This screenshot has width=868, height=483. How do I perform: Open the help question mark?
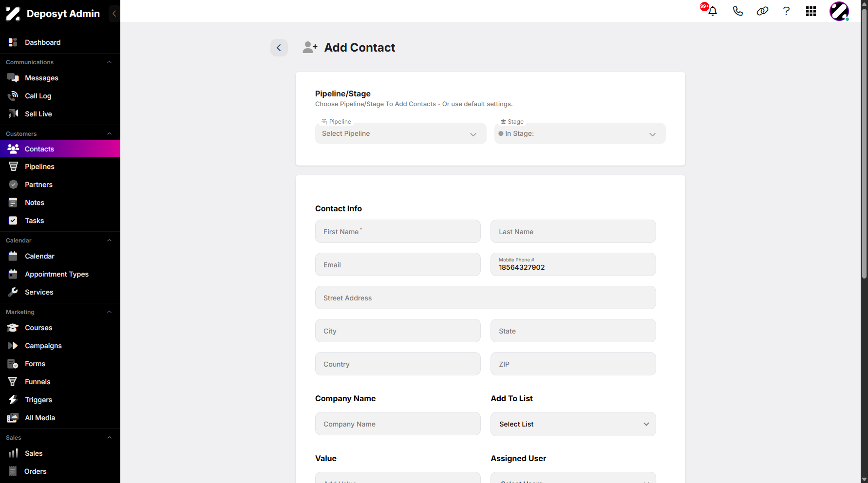click(786, 11)
